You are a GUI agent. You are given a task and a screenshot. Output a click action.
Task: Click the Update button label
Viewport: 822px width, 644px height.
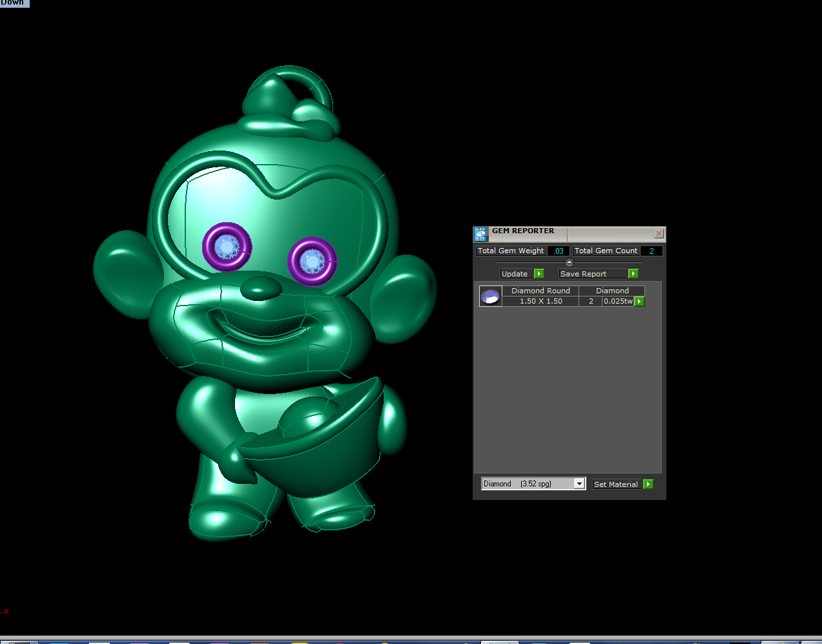click(517, 274)
